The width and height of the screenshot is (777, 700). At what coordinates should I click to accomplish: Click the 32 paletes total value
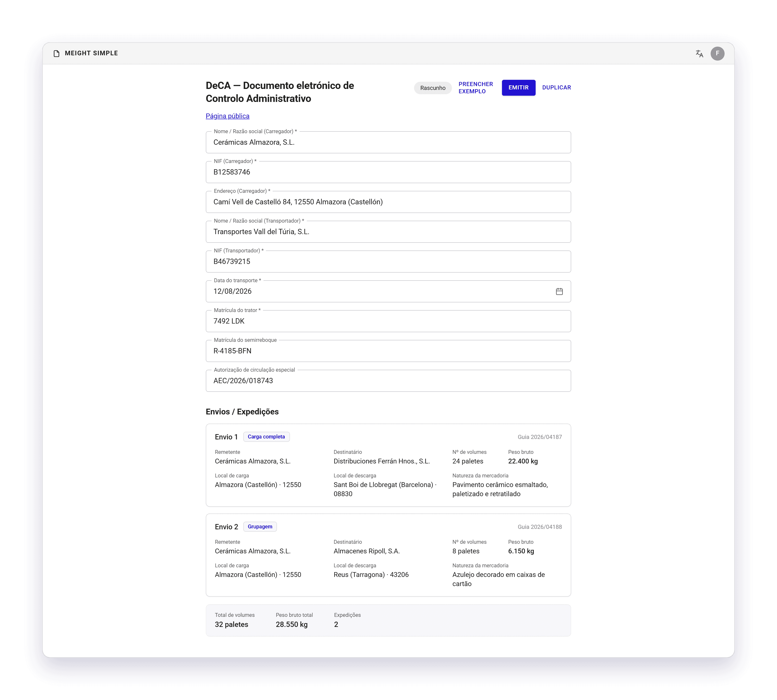[232, 625]
